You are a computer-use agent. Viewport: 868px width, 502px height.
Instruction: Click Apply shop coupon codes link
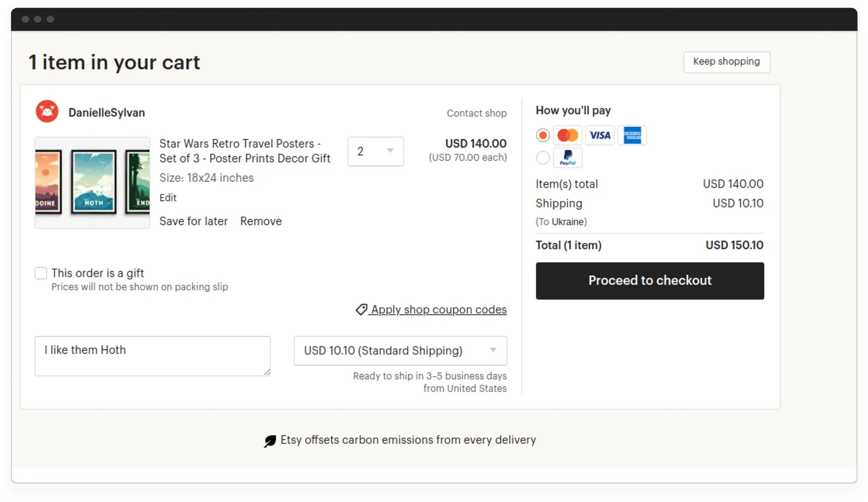[438, 310]
